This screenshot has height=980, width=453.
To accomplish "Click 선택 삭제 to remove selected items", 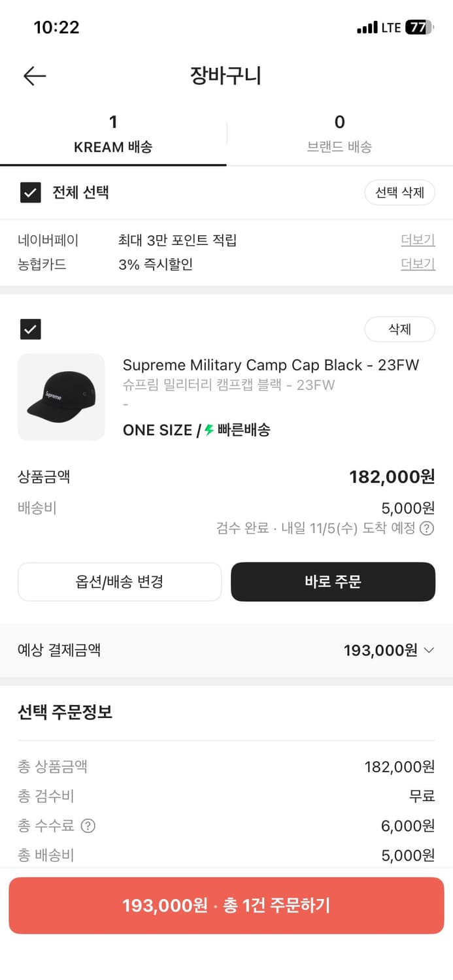I will pyautogui.click(x=399, y=193).
